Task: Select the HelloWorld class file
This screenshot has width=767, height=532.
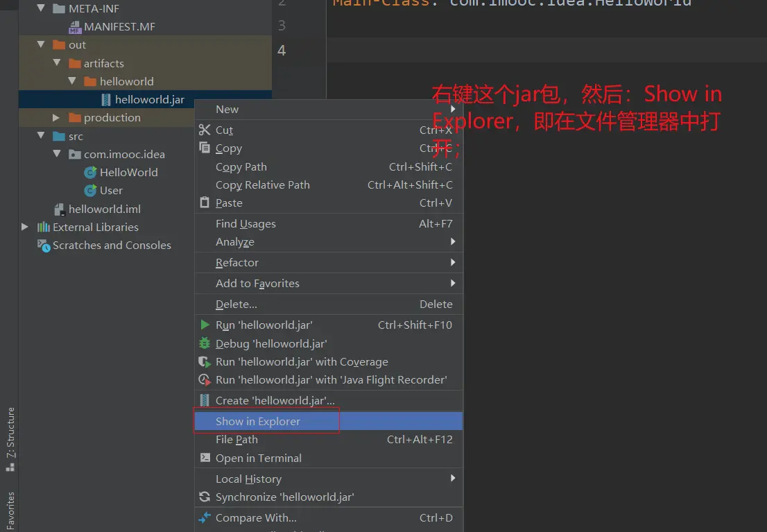Action: point(128,172)
